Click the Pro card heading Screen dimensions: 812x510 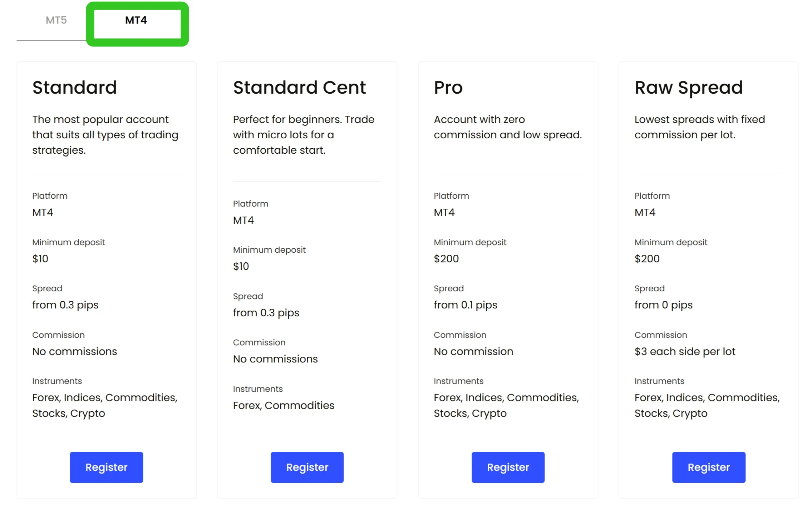coord(448,88)
